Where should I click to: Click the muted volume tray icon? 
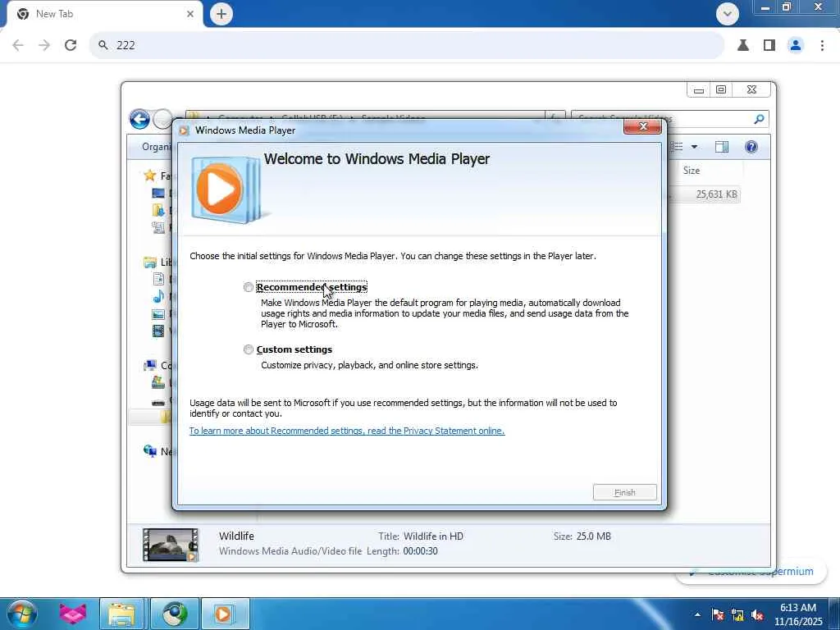[757, 615]
